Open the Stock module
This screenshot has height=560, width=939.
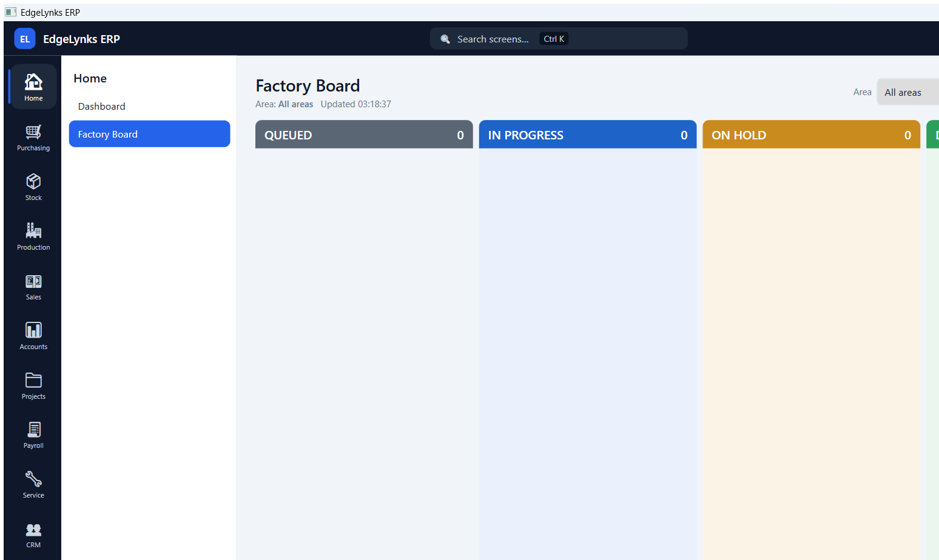(x=33, y=187)
